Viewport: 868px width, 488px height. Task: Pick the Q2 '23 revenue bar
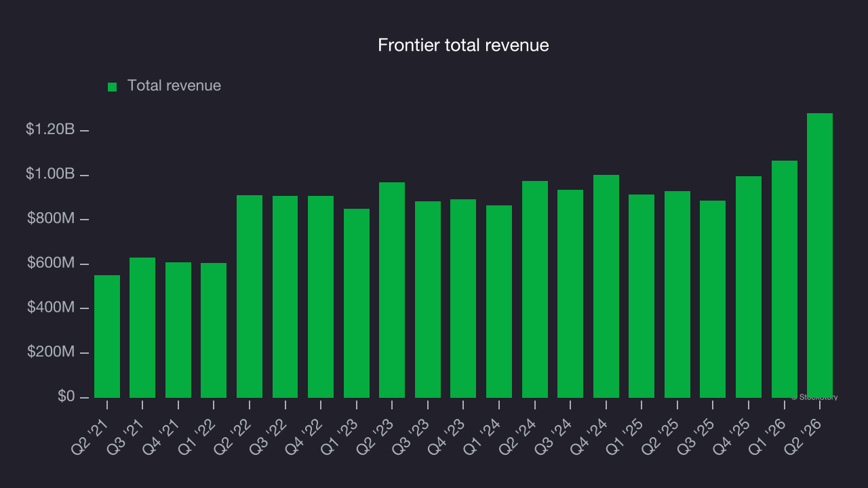[x=392, y=290]
